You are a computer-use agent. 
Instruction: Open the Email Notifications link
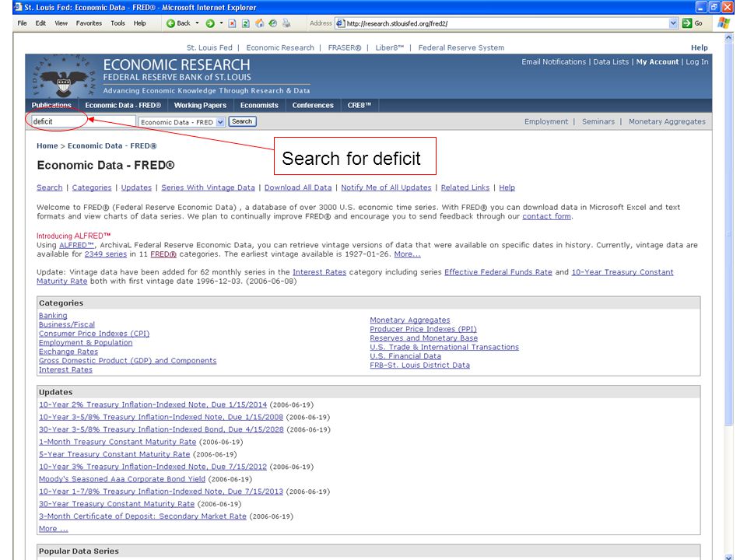click(x=553, y=62)
